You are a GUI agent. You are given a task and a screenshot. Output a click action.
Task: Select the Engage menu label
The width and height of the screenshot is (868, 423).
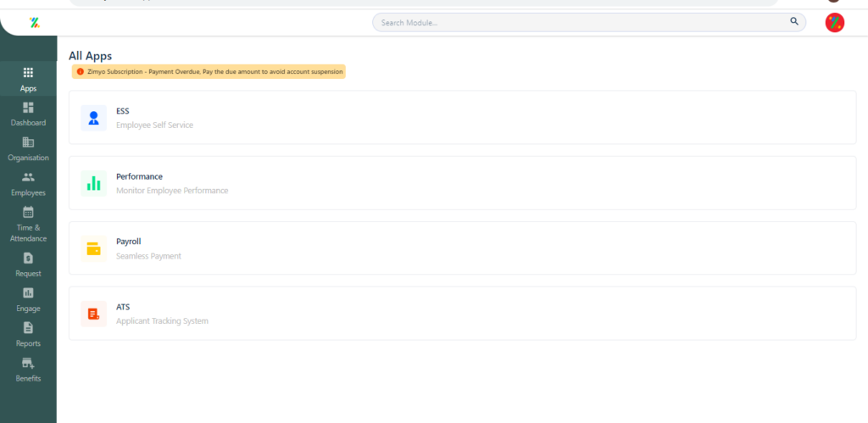(x=28, y=309)
